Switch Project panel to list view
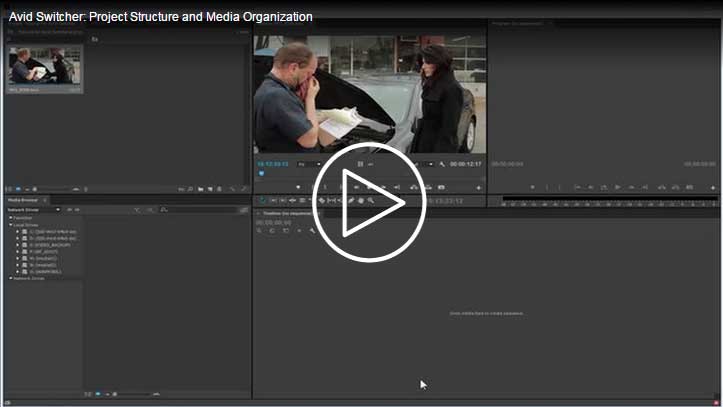This screenshot has width=723, height=407. (x=10, y=189)
